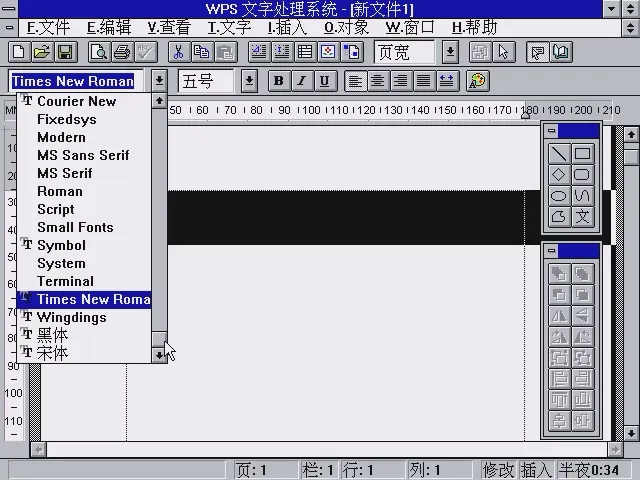
Task: Open the T.文字 menu
Action: pyautogui.click(x=229, y=28)
